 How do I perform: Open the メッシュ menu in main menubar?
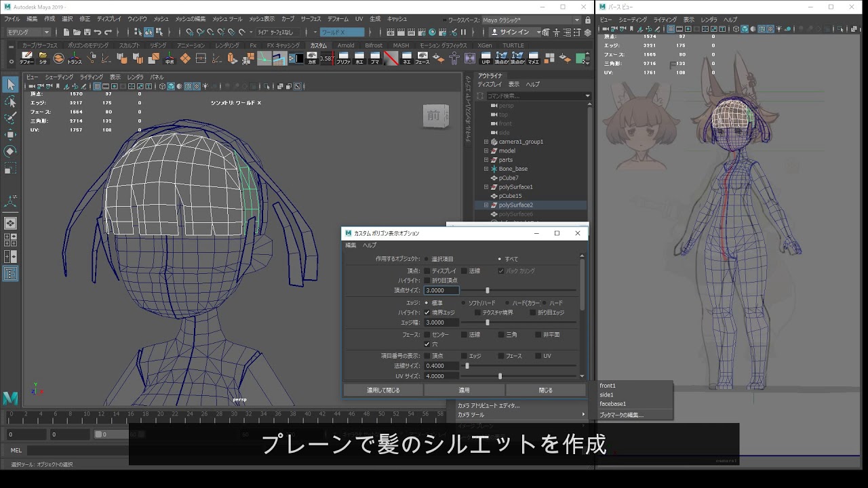[161, 19]
